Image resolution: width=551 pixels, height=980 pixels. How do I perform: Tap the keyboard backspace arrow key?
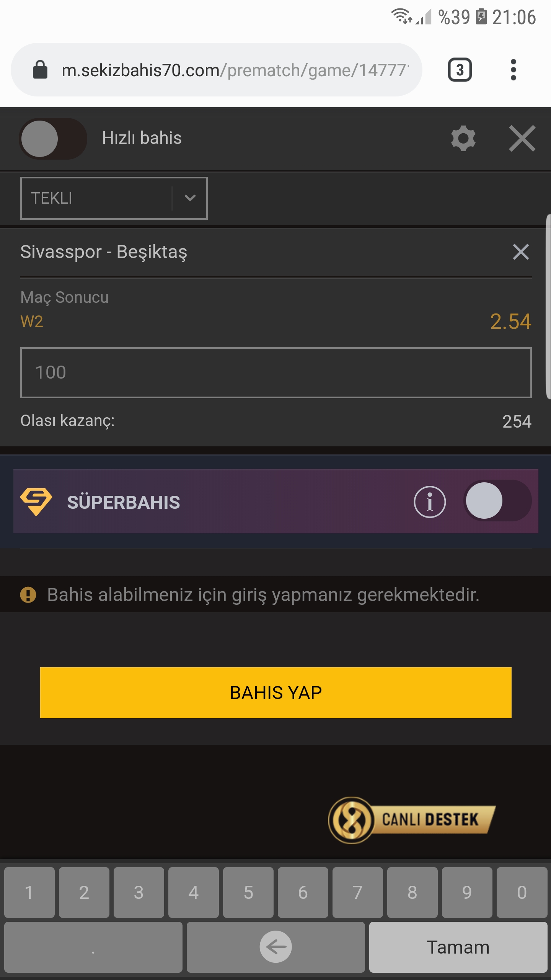pyautogui.click(x=275, y=947)
